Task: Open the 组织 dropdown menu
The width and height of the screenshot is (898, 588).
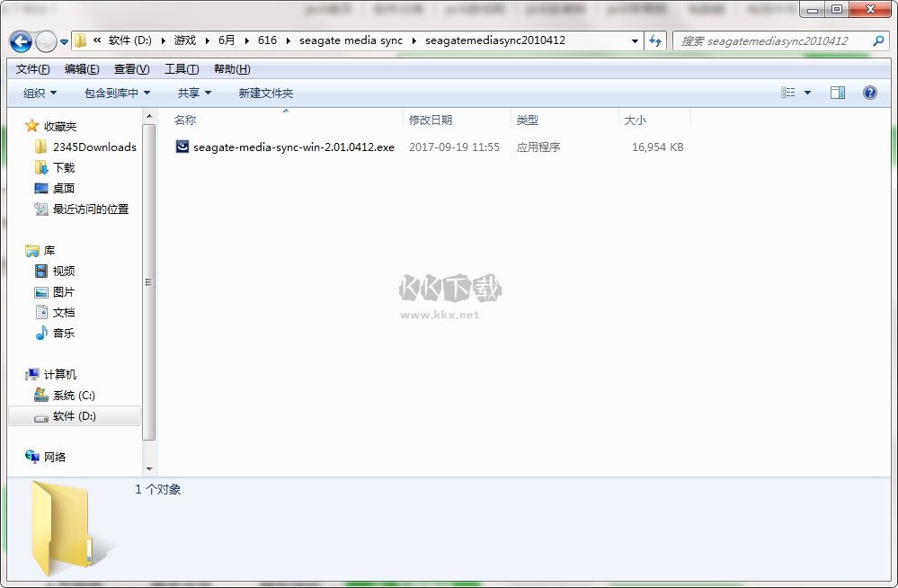Action: pyautogui.click(x=37, y=92)
